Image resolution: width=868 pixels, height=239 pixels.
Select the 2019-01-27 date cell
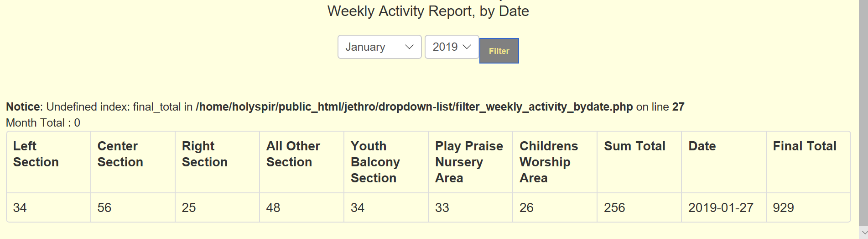(x=724, y=207)
